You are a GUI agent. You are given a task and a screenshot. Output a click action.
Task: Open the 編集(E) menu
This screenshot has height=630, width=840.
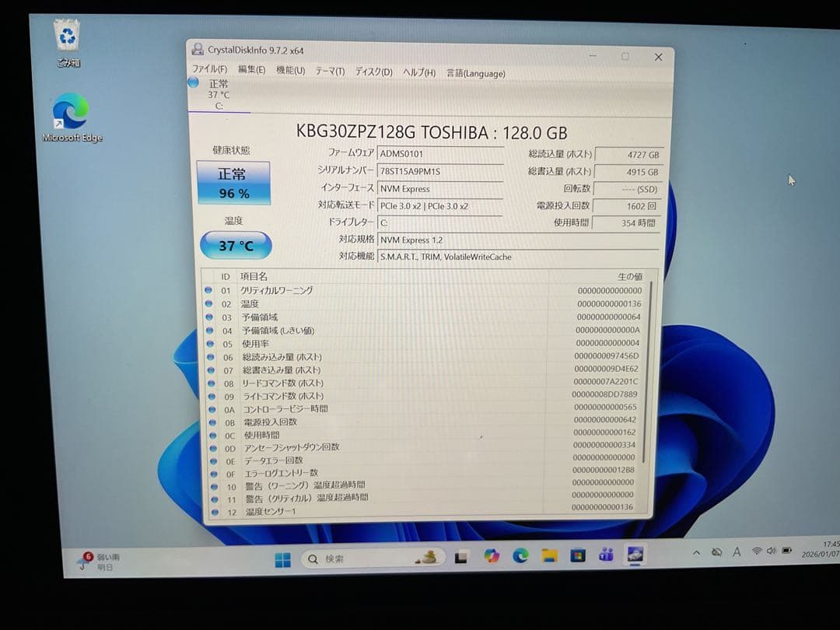251,70
